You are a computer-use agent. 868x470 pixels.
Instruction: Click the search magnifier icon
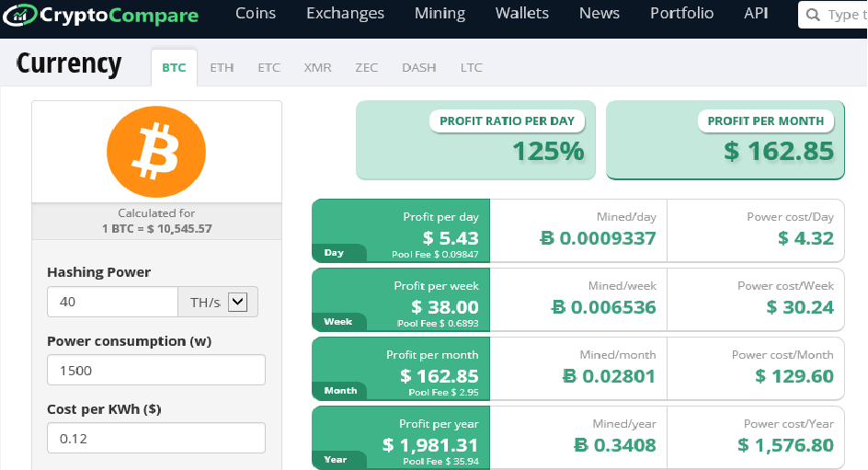pos(813,15)
